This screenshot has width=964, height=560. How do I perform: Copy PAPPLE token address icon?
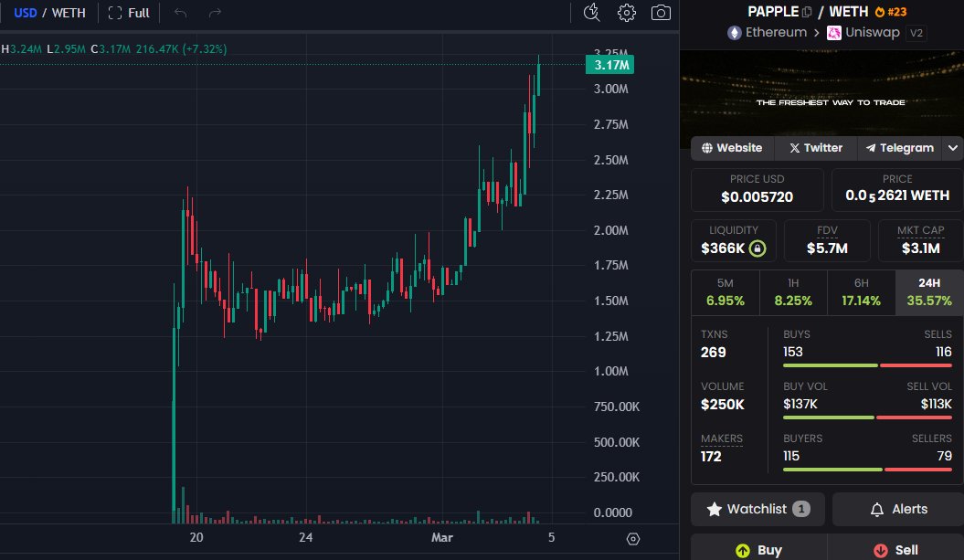point(807,12)
